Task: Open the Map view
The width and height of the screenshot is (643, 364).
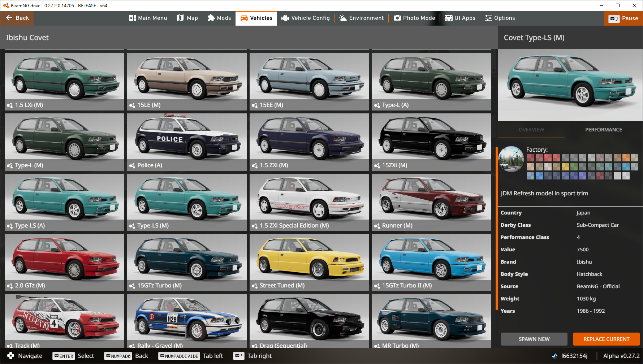Action: [x=187, y=18]
